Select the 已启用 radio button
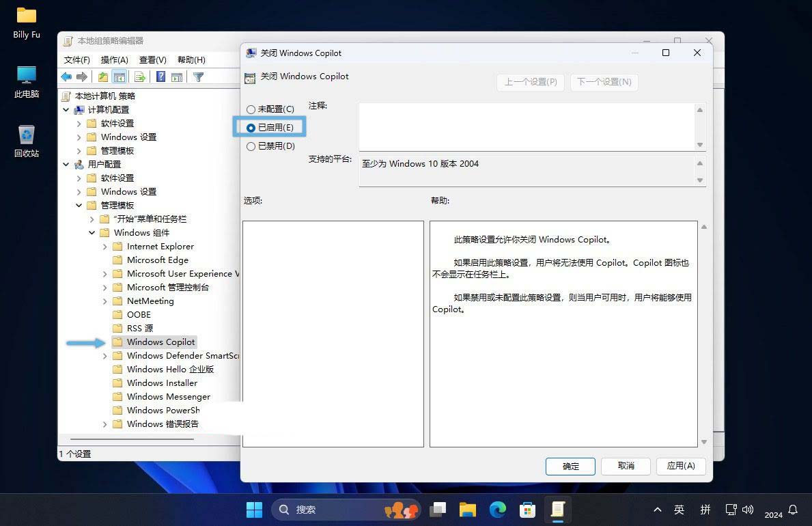This screenshot has height=526, width=812. (251, 127)
